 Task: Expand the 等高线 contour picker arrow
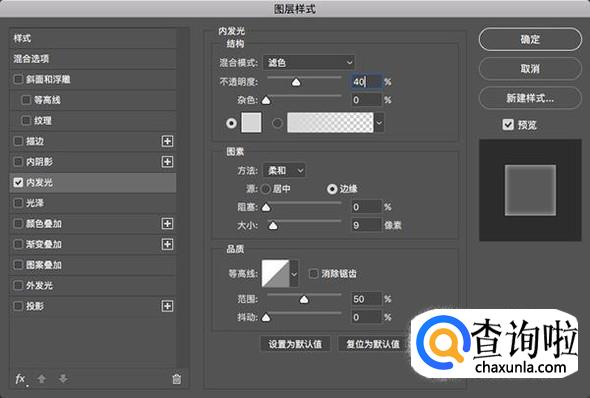[x=294, y=274]
